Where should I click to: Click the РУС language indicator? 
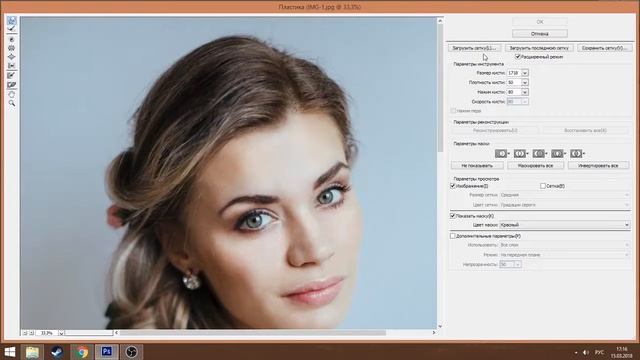[x=599, y=352]
